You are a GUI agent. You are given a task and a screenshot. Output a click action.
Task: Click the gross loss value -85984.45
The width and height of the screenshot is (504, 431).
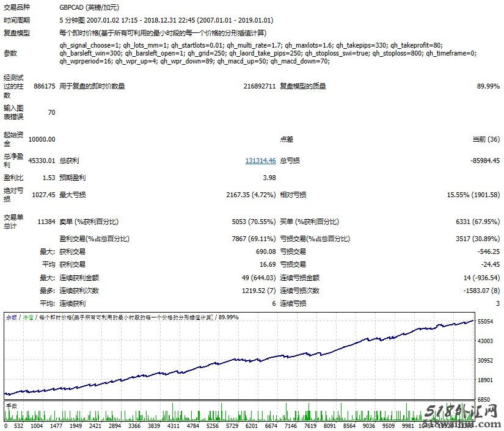[485, 161]
